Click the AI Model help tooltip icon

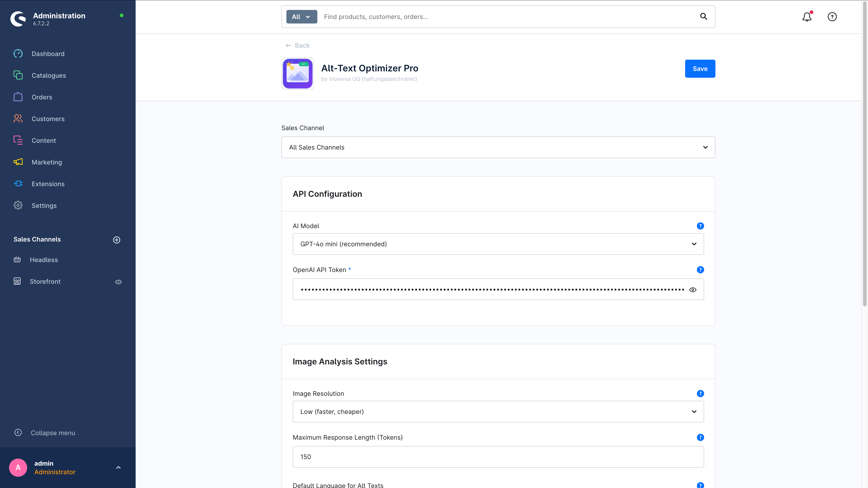(700, 226)
